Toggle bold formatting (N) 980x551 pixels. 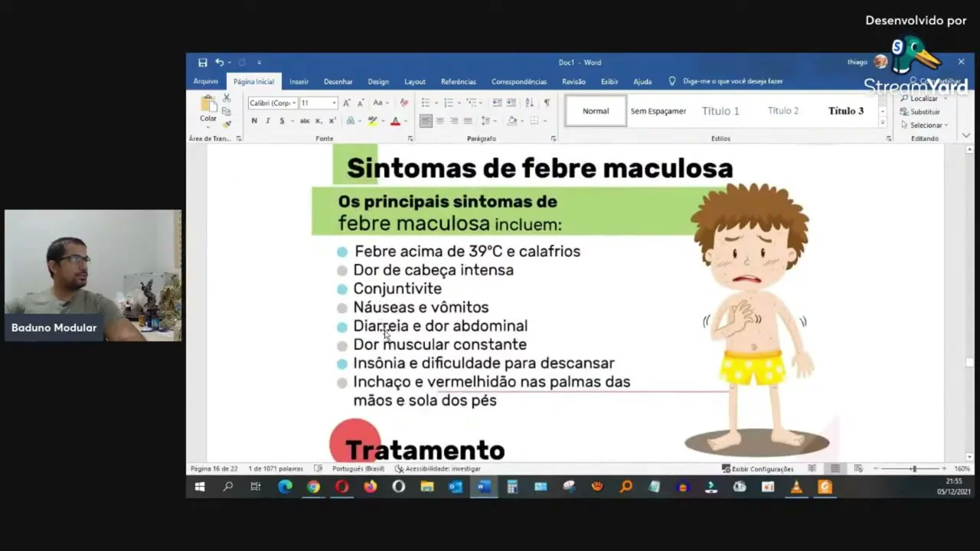(x=254, y=121)
